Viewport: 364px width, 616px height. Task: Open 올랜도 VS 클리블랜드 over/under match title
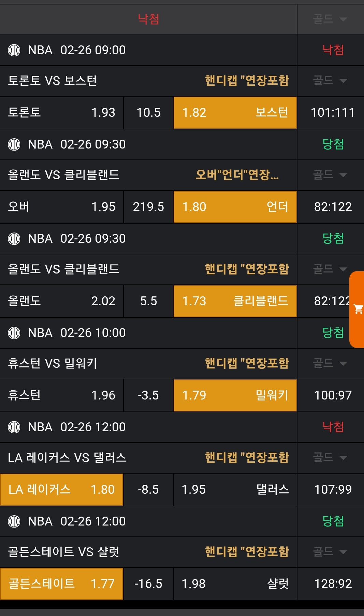[64, 175]
